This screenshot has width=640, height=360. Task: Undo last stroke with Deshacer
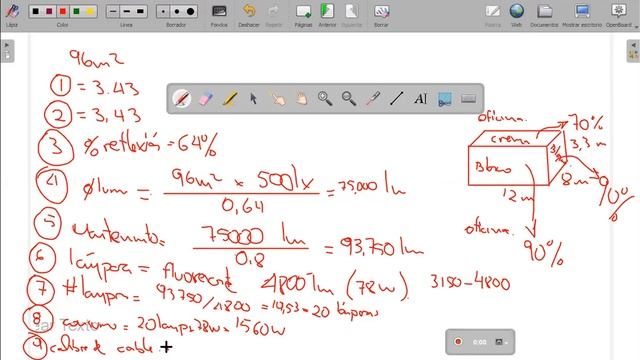point(249,11)
